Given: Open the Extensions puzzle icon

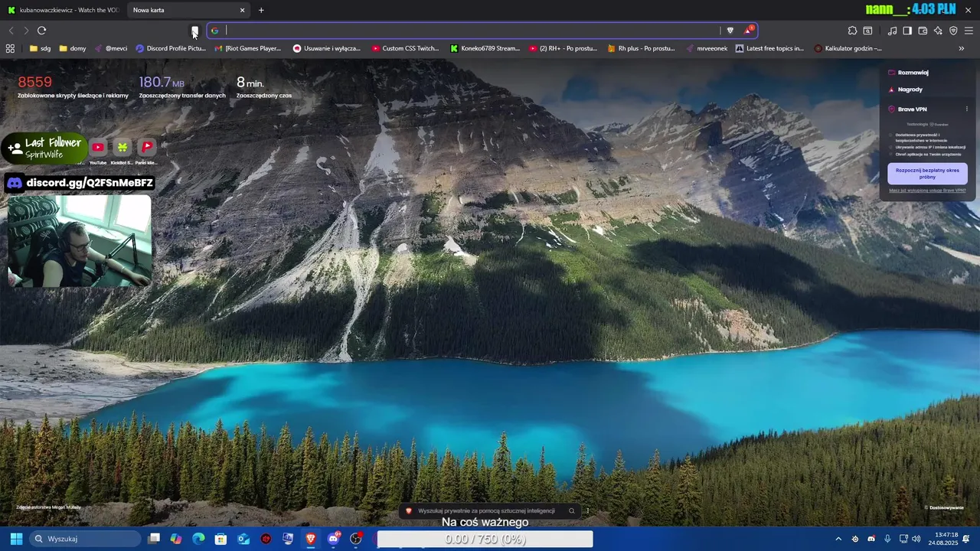Looking at the screenshot, I should click(x=852, y=31).
